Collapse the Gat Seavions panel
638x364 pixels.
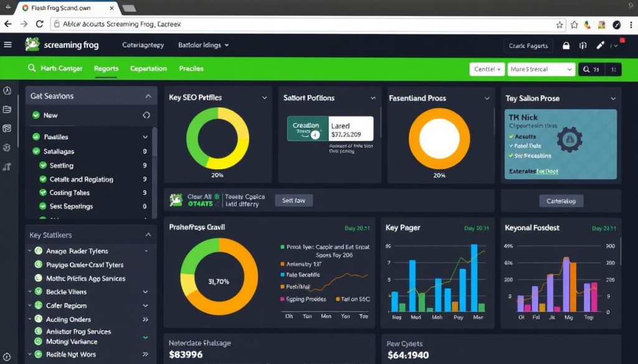pyautogui.click(x=148, y=96)
